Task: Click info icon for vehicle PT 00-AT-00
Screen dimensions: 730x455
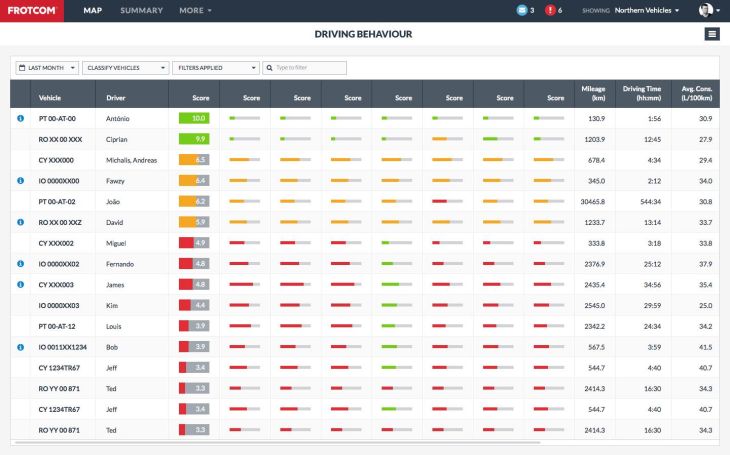Action: 21,118
